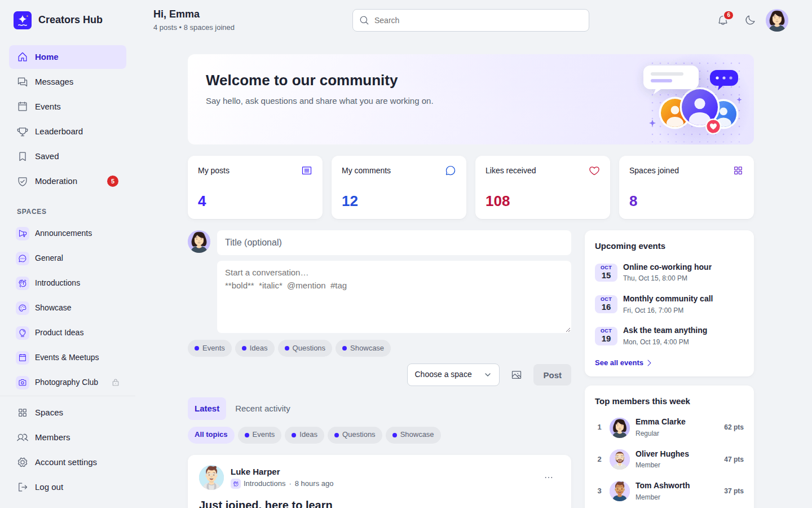Image resolution: width=812 pixels, height=508 pixels.
Task: Open the Product Ideas space
Action: coord(68,332)
